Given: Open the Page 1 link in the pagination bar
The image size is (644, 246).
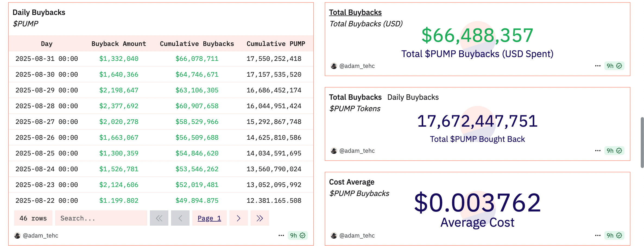Looking at the screenshot, I should [x=209, y=218].
